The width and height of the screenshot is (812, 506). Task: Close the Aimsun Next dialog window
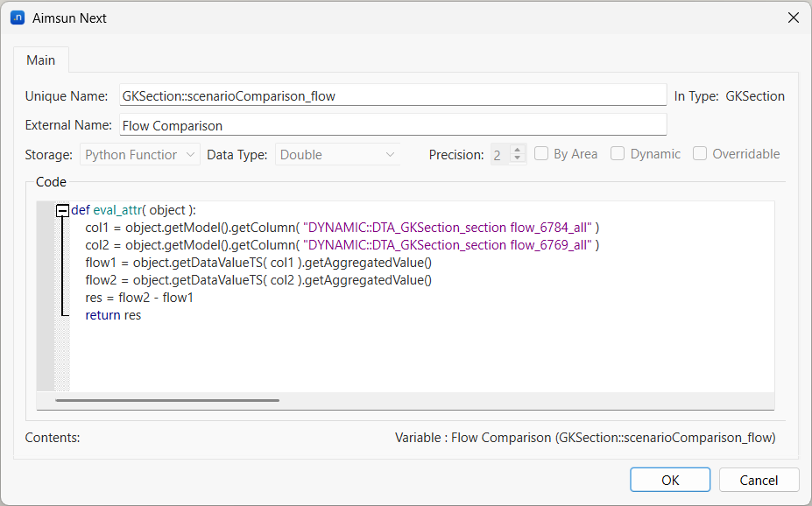(793, 18)
